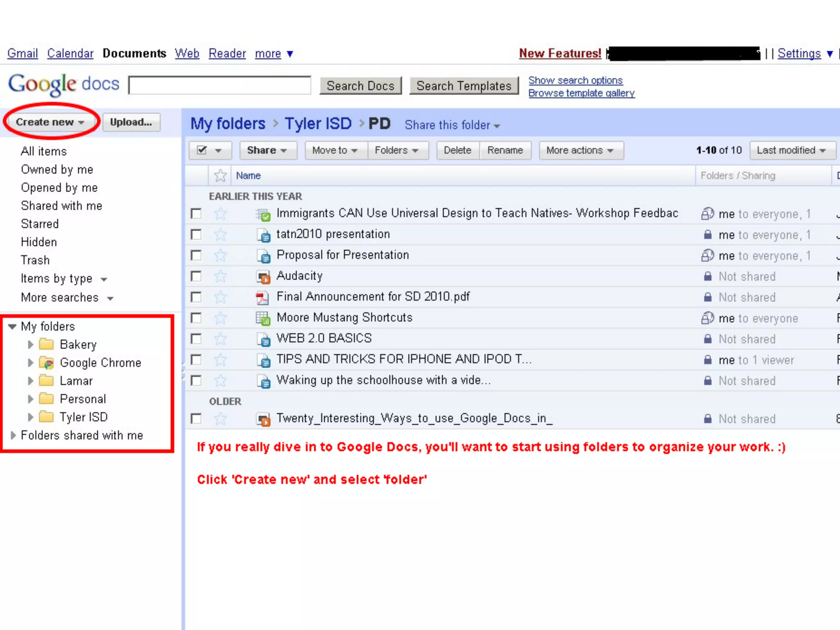Viewport: 840px width, 630px height.
Task: Click the form icon for Immigrants CAN Use
Action: point(262,214)
